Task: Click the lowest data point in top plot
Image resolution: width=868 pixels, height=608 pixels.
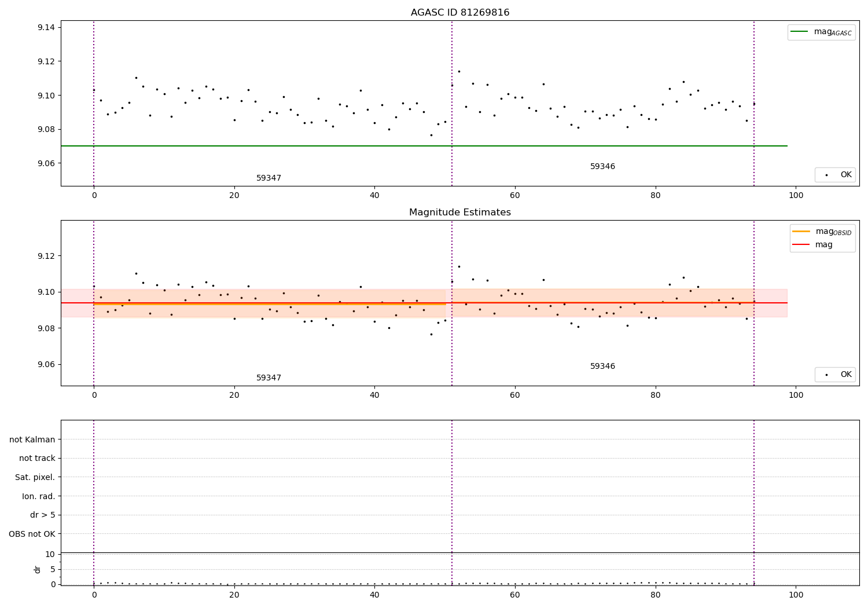Action: pyautogui.click(x=431, y=135)
